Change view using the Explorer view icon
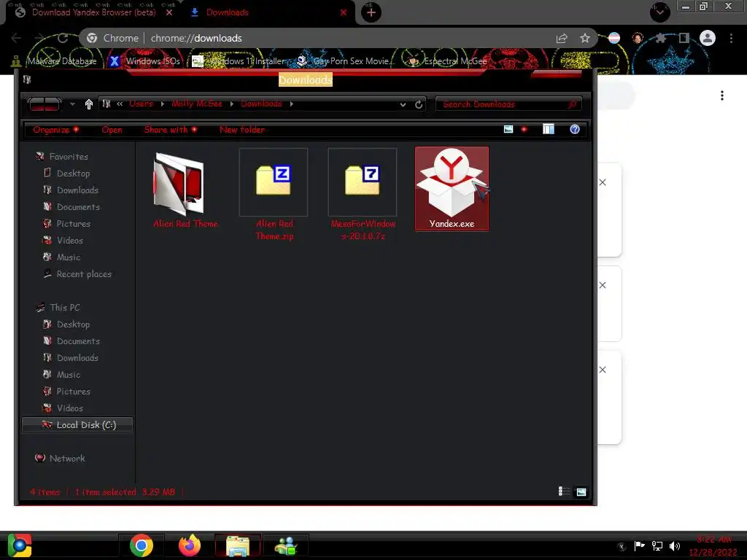This screenshot has height=560, width=747. (508, 130)
